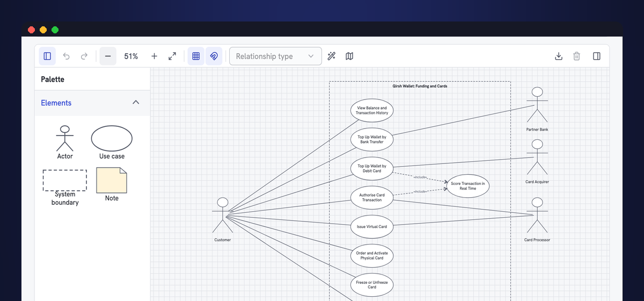644x301 pixels.
Task: Collapse the Elements section
Action: coord(136,103)
